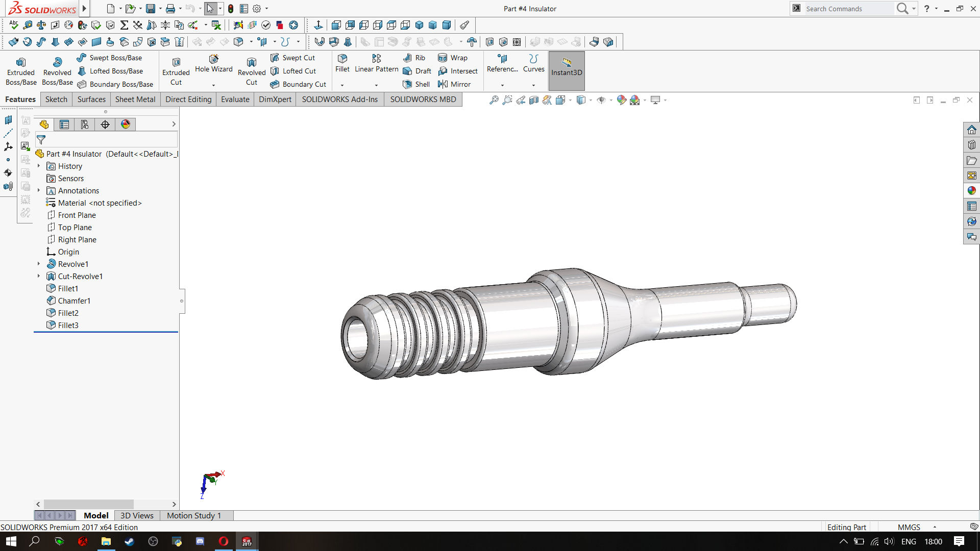
Task: Click the Extruded Boss/Base tool icon
Action: [x=21, y=62]
